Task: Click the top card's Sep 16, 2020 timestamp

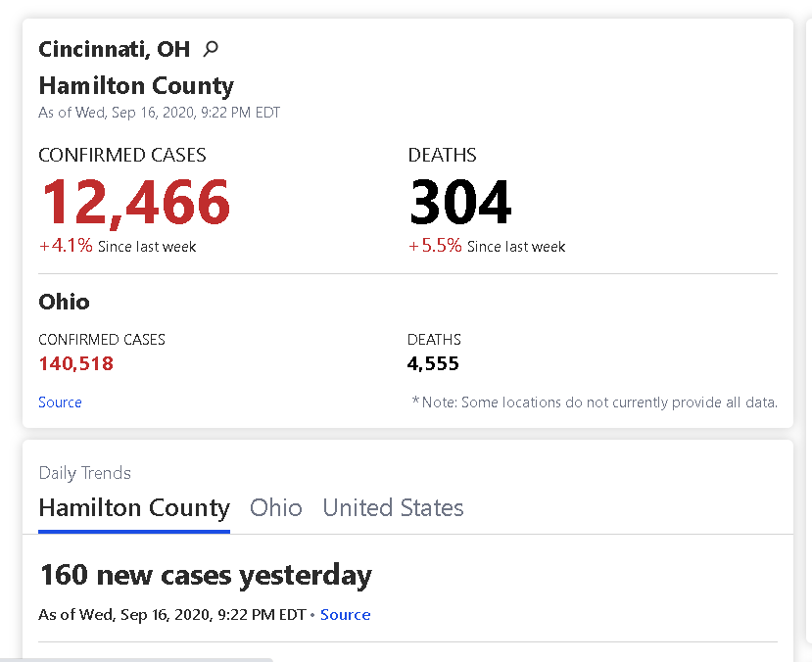Action: coord(160,113)
